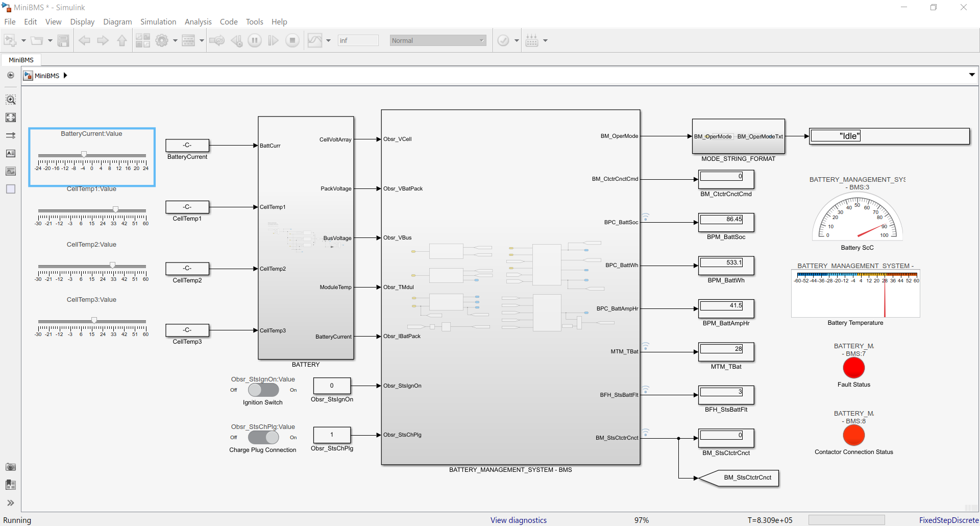This screenshot has width=980, height=526.
Task: Expand the Model Explorer dropdown arrow
Action: click(x=202, y=40)
